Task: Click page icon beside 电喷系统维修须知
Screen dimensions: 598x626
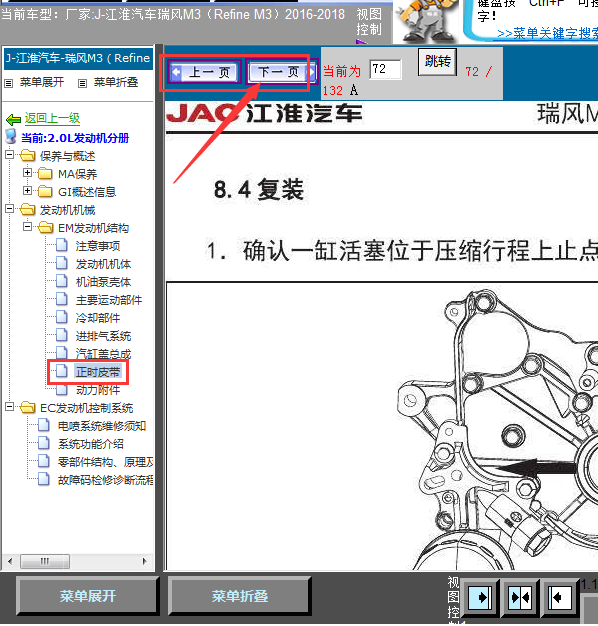Action: click(44, 425)
